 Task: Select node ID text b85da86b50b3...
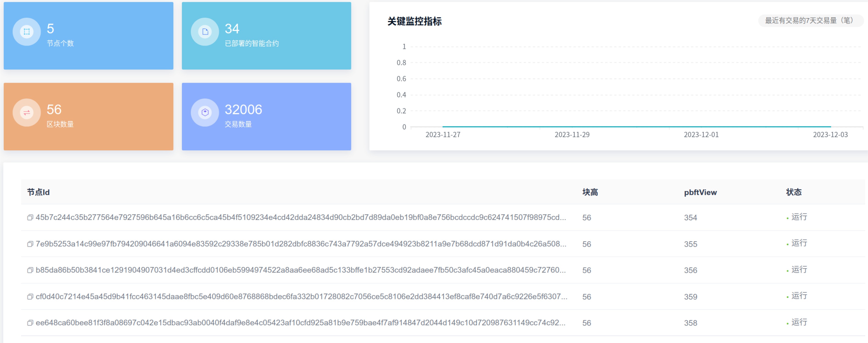click(301, 270)
